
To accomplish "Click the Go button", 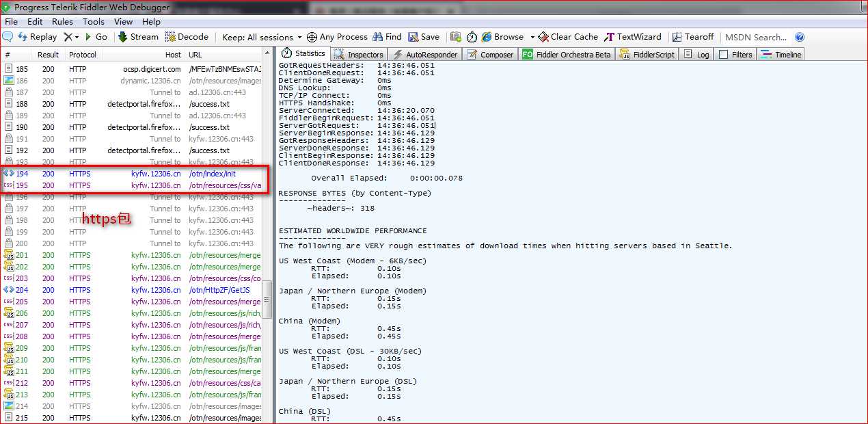I will [96, 37].
